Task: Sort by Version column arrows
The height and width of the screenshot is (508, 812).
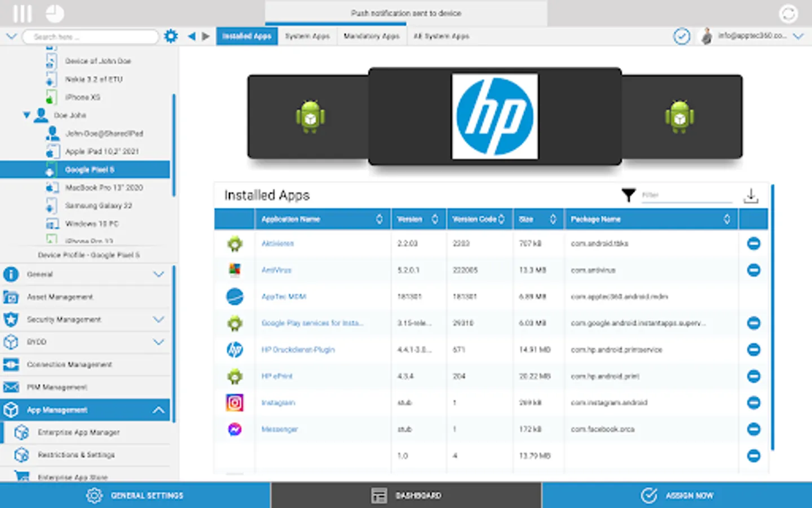Action: point(435,219)
